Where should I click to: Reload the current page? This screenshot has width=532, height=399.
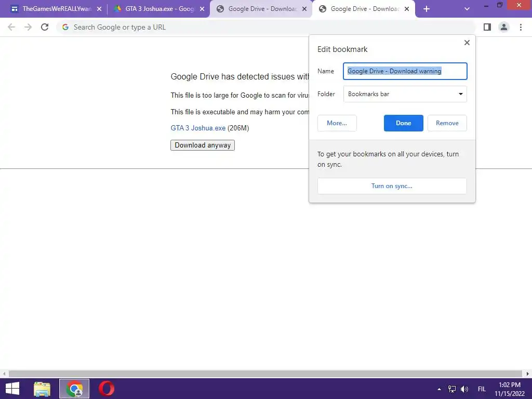(x=45, y=27)
